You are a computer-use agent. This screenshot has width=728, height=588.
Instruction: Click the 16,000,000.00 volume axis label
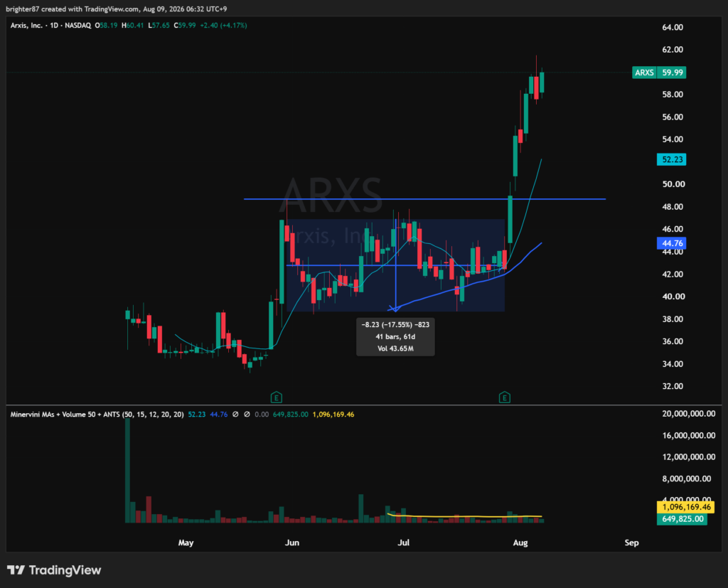coord(688,436)
